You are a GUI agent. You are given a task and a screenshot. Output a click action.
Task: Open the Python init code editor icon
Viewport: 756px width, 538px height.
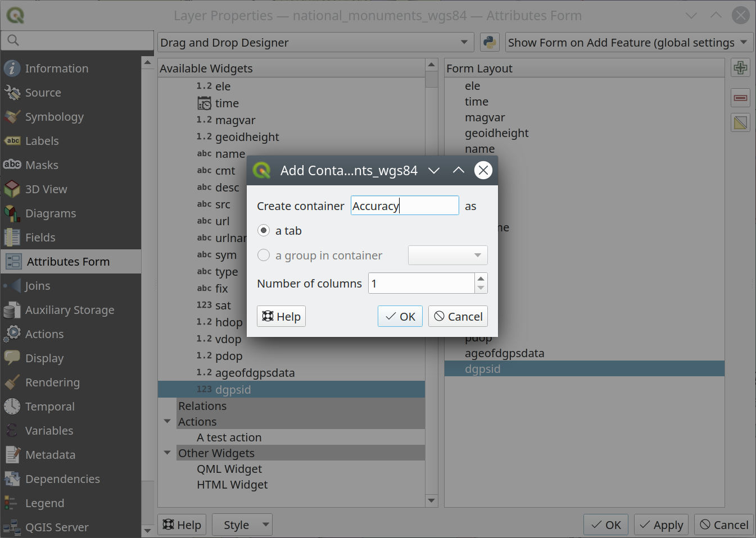pos(488,42)
